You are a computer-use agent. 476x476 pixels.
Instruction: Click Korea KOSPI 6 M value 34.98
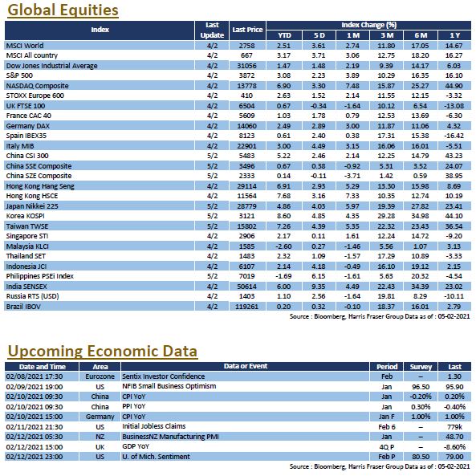pos(420,216)
